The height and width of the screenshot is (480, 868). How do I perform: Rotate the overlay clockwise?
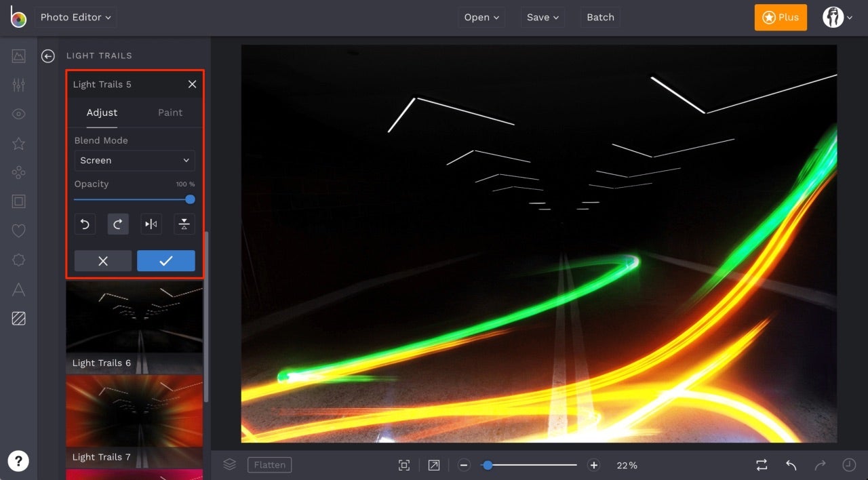point(118,224)
